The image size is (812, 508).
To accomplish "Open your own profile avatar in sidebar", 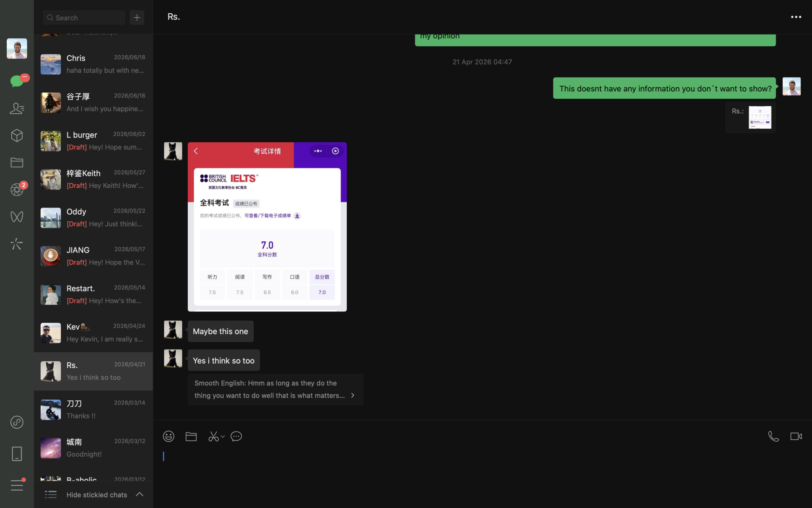I will pos(17,48).
